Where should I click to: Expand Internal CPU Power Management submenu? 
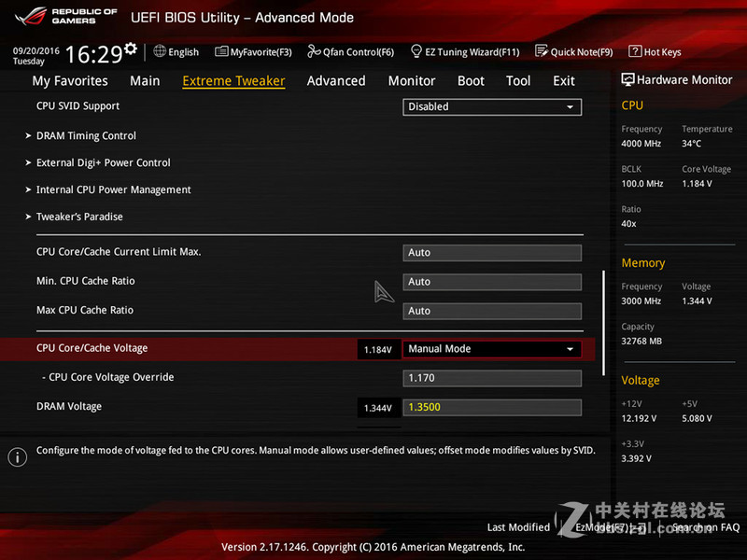tap(113, 189)
